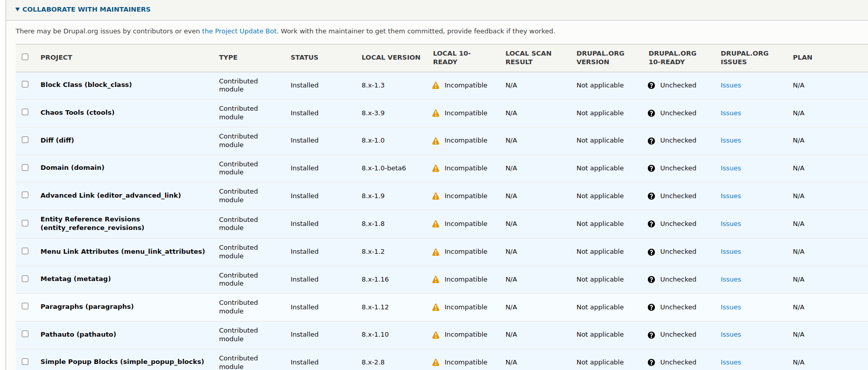Click the warning icon in Advanced Link row
Screen dimensions: 868x370
[x=436, y=196]
